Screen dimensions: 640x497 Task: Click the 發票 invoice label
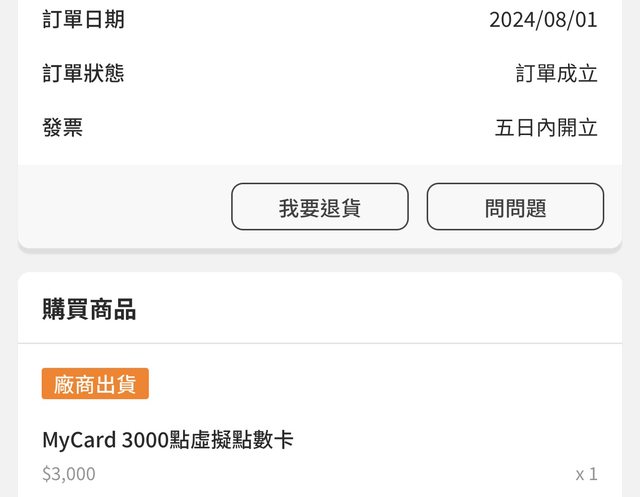point(63,128)
